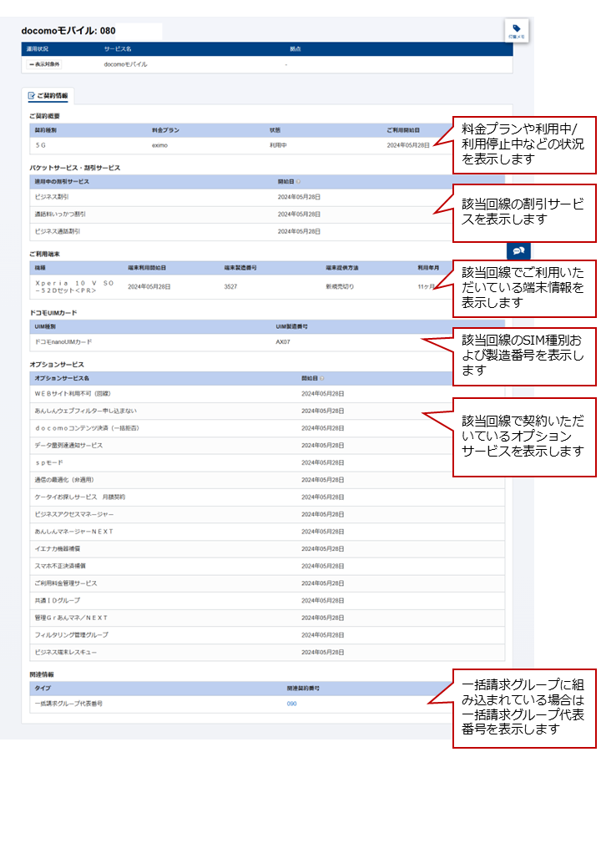Image resolution: width=601 pixels, height=868 pixels.
Task: Click the 関連契約番号 column header
Action: click(303, 688)
